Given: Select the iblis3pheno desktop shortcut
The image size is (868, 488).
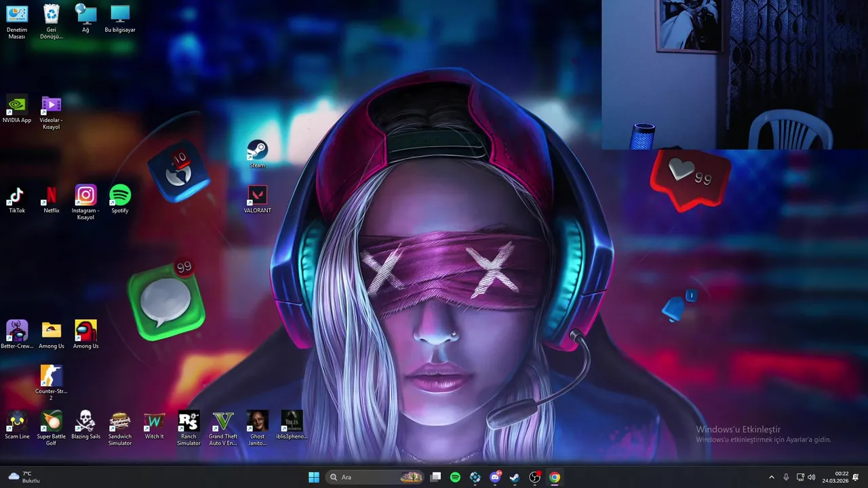Looking at the screenshot, I should (292, 425).
